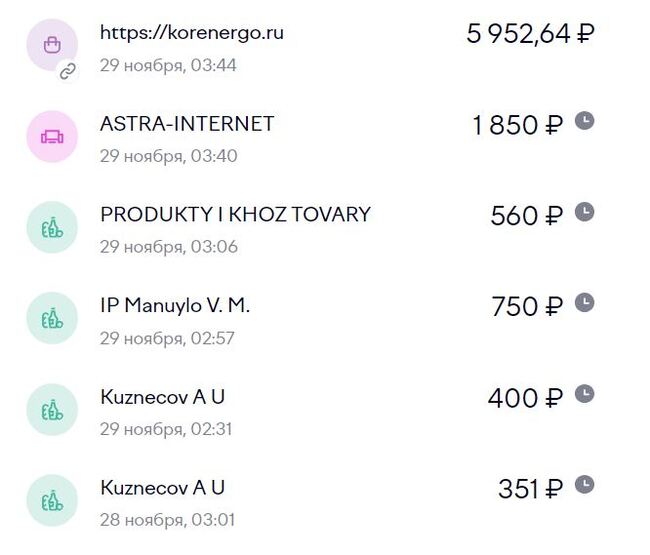Viewport: 650px width, 555px height.
Task: Click the link badge on korenergo icon
Action: click(x=68, y=71)
